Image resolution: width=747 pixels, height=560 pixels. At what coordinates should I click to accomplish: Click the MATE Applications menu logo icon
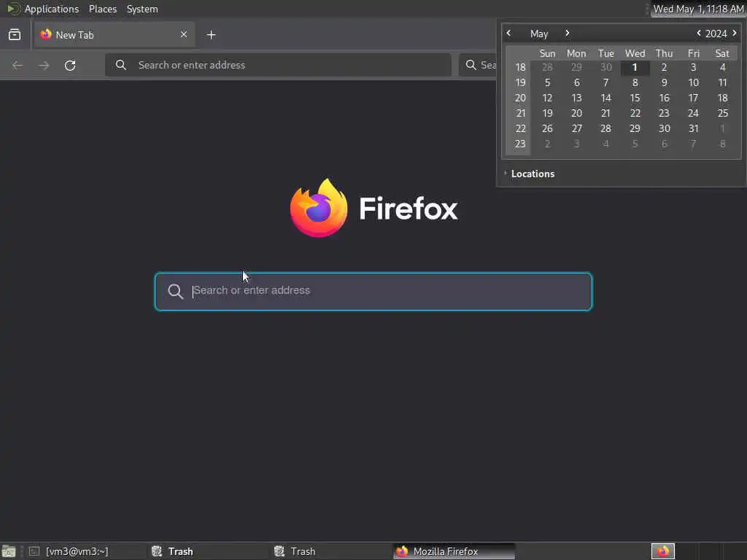(13, 9)
